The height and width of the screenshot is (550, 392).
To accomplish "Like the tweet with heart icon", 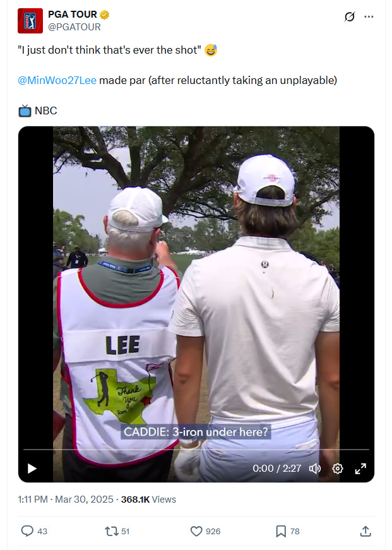I will (196, 531).
